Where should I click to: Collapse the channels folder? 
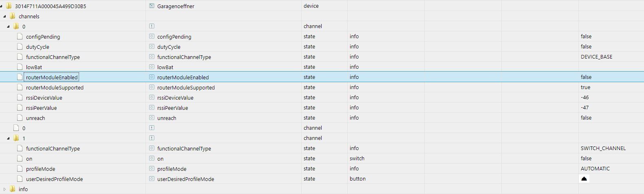[5, 16]
